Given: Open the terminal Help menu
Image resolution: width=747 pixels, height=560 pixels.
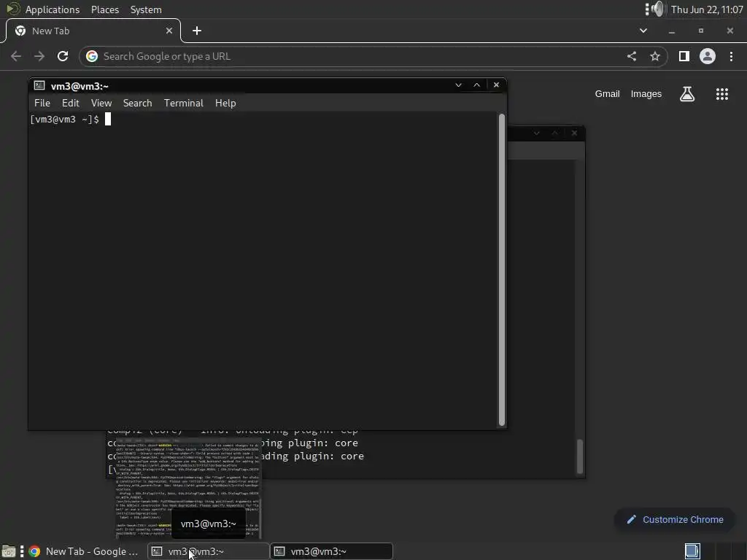Looking at the screenshot, I should coord(225,103).
